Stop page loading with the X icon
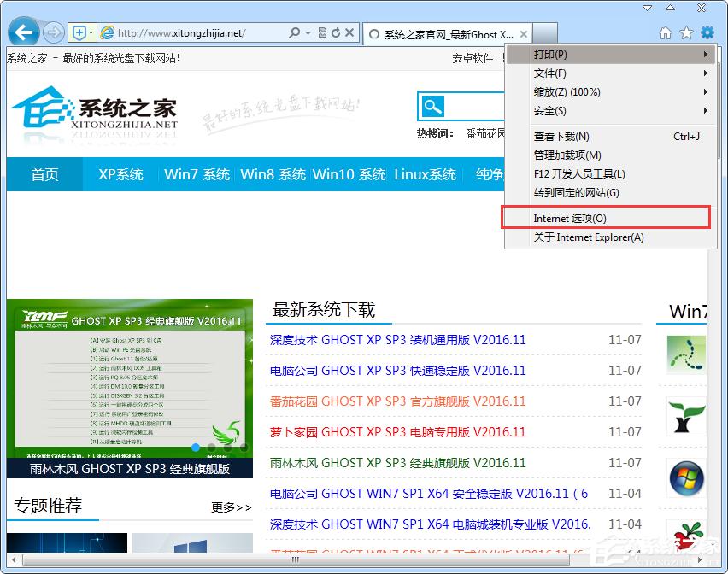728x574 pixels. tap(349, 32)
